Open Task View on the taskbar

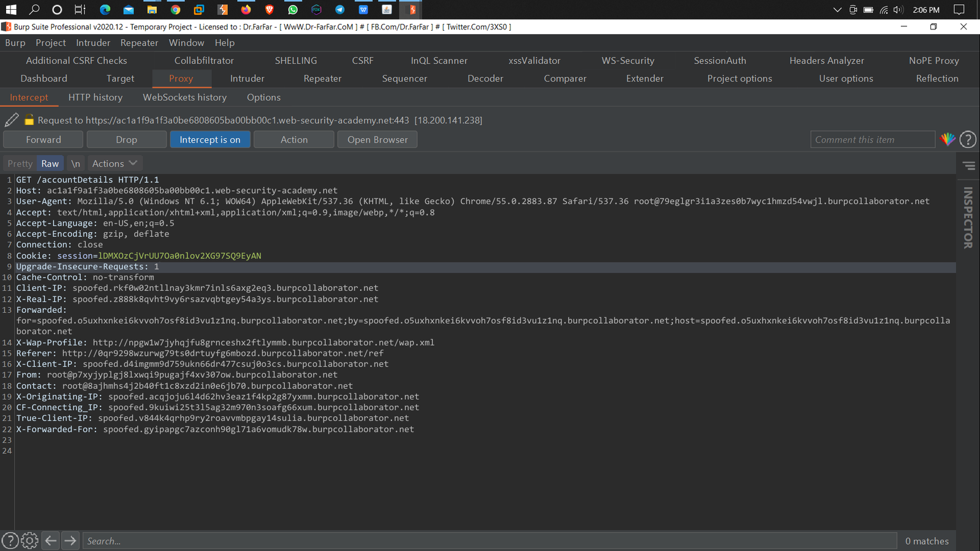click(80, 10)
